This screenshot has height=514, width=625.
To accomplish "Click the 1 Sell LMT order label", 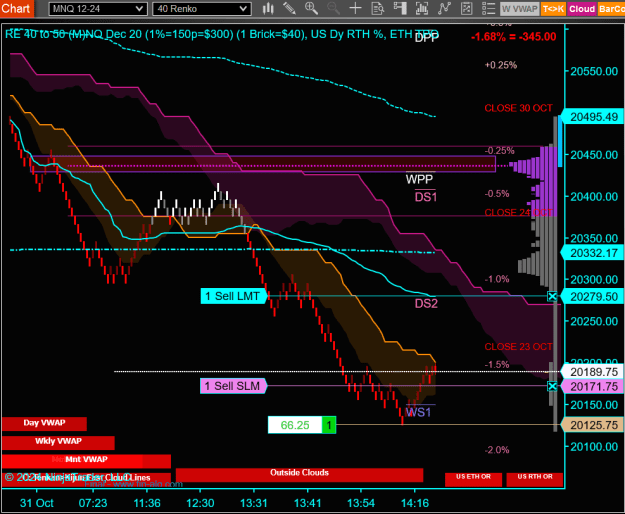I will point(233,296).
